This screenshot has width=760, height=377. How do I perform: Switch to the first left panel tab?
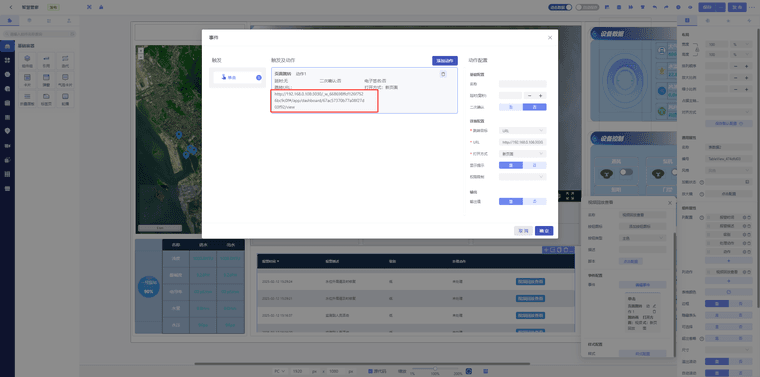(x=9, y=20)
